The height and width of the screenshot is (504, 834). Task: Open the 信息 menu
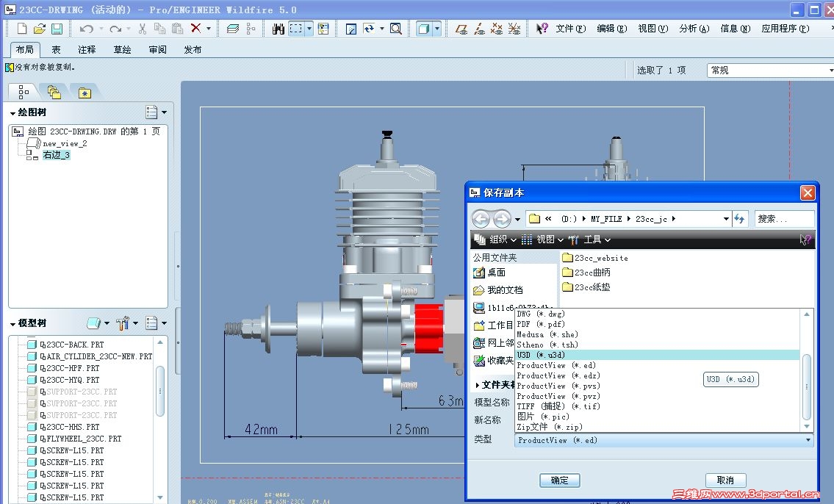(x=735, y=29)
